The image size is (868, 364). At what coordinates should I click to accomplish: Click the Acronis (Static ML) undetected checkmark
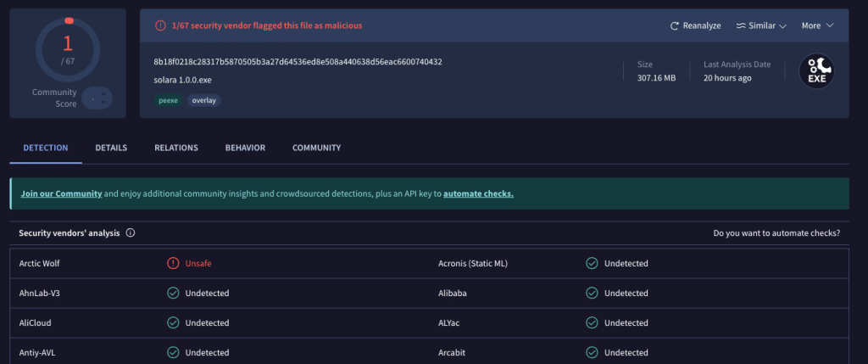click(x=592, y=263)
